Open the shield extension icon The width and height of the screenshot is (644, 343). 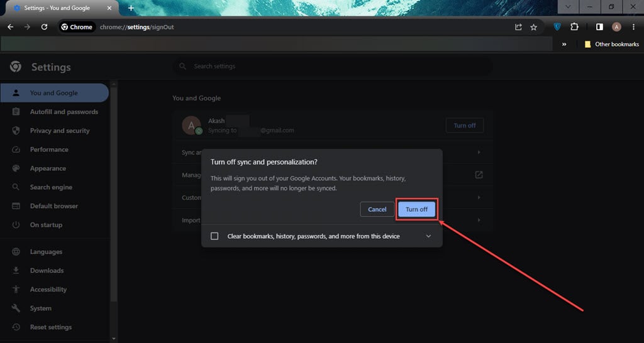[557, 27]
